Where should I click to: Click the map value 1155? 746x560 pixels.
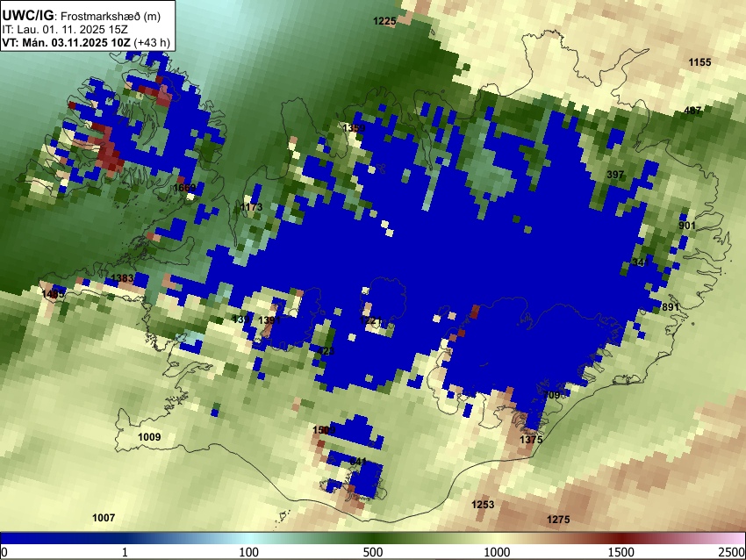[x=699, y=62]
